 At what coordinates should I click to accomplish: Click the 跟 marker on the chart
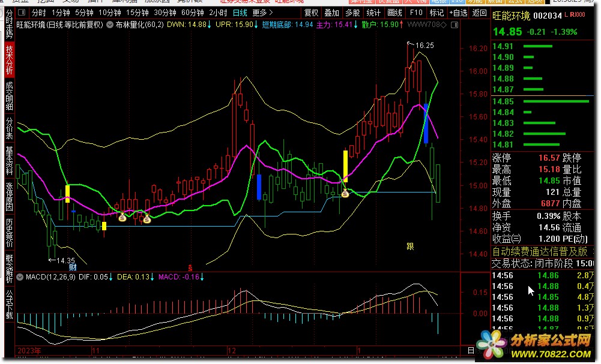[410, 246]
